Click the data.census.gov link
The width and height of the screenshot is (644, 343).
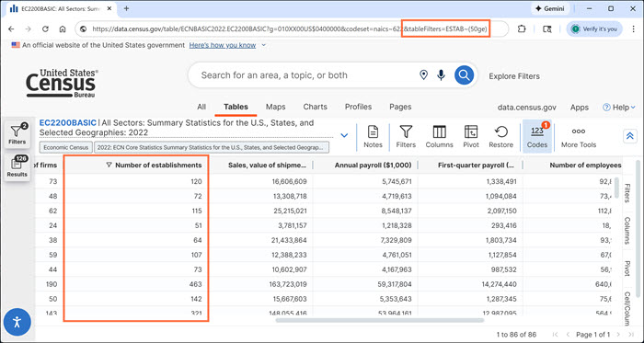point(527,108)
